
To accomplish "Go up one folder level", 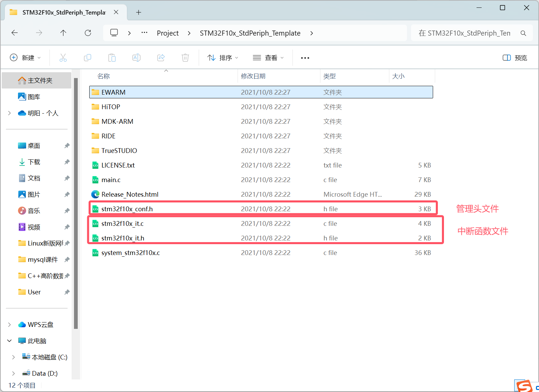I will [x=63, y=33].
